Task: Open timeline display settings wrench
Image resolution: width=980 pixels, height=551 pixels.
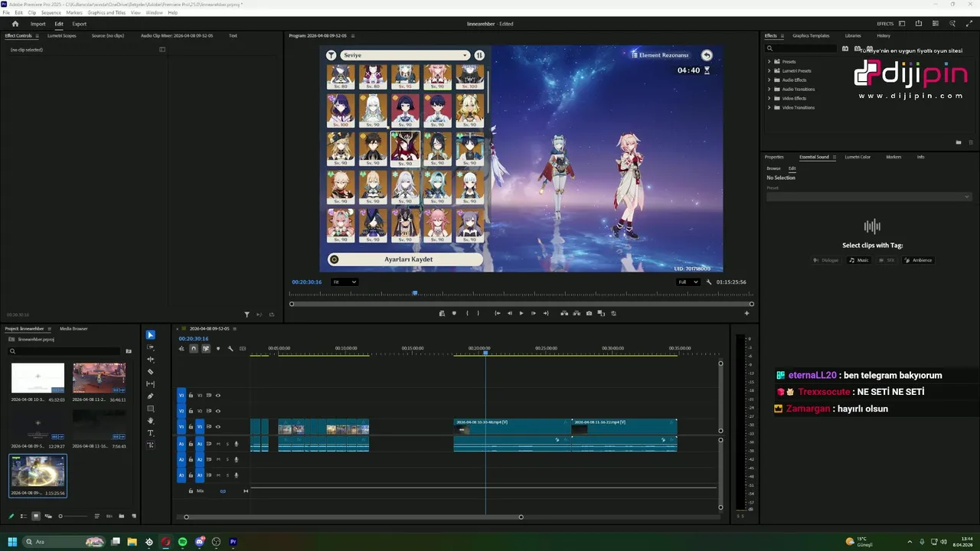Action: pyautogui.click(x=230, y=348)
